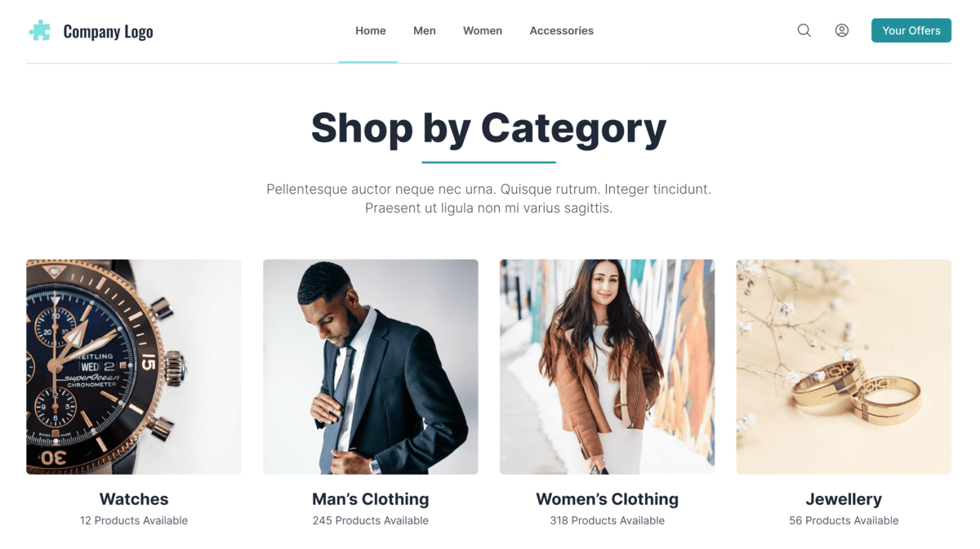980x549 pixels.
Task: Open the man in suit image
Action: pos(370,367)
